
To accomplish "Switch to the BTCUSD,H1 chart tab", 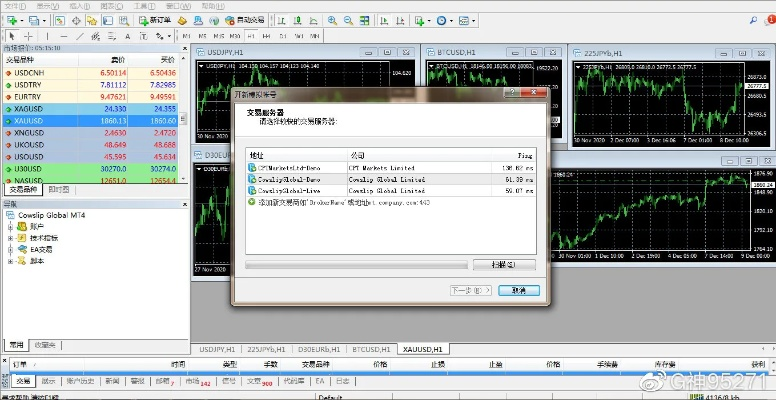I will pos(369,349).
